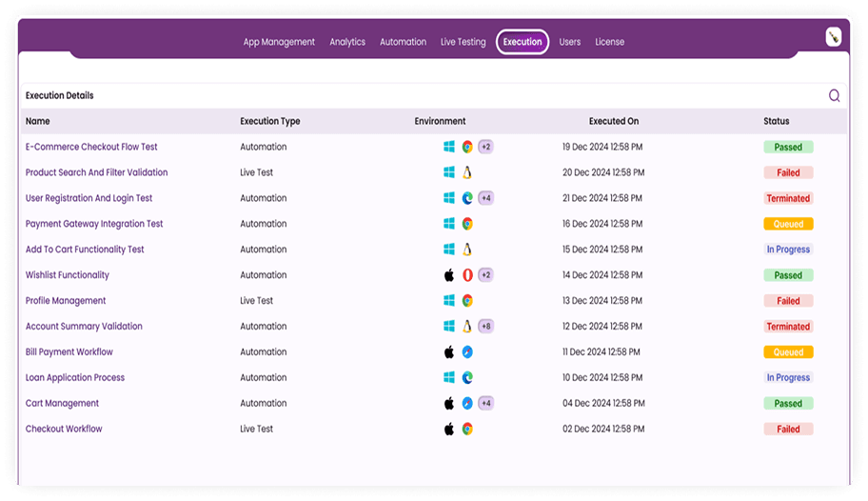Click the Linux penguin icon in the Add To Cart row

pyautogui.click(x=467, y=250)
